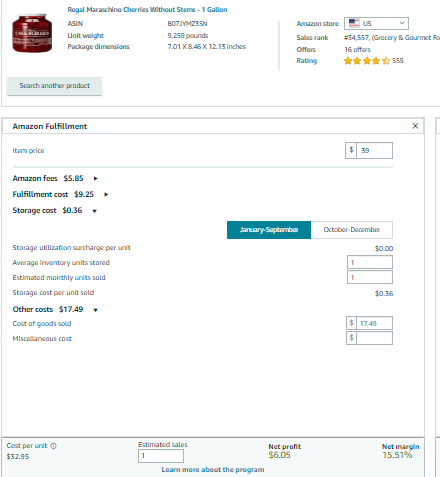The height and width of the screenshot is (477, 440).
Task: Expand the Amazon fees section
Action: (96, 179)
